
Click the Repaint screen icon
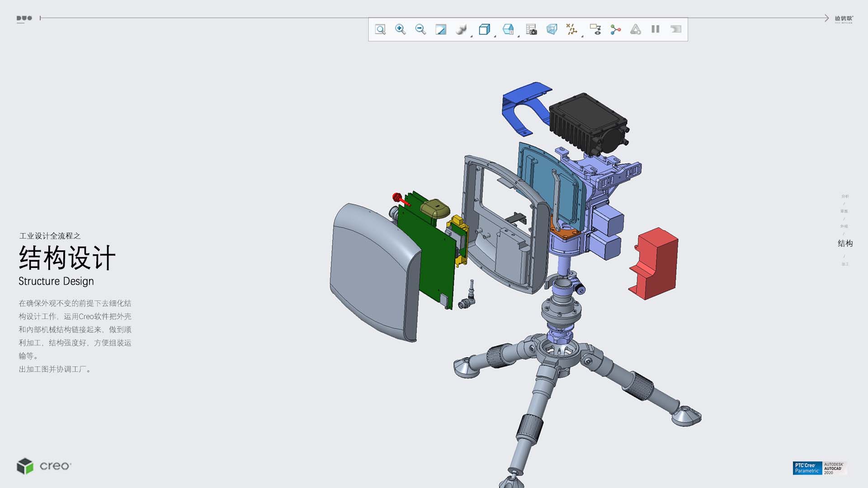click(441, 29)
